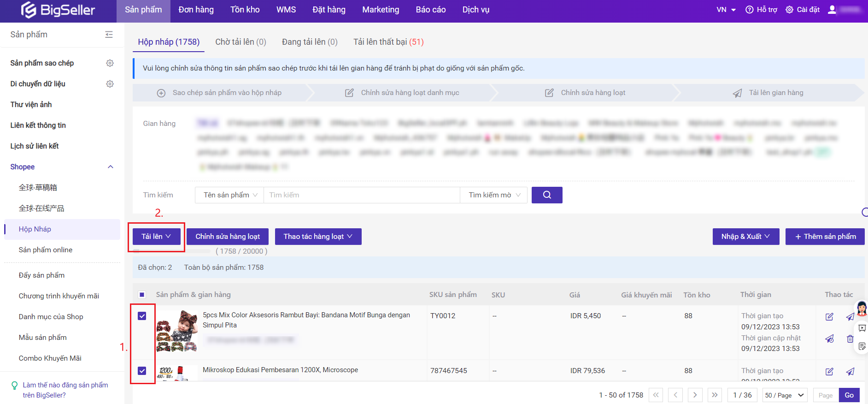Click the scheduled publish icon for first product
This screenshot has height=404, width=868.
point(829,339)
